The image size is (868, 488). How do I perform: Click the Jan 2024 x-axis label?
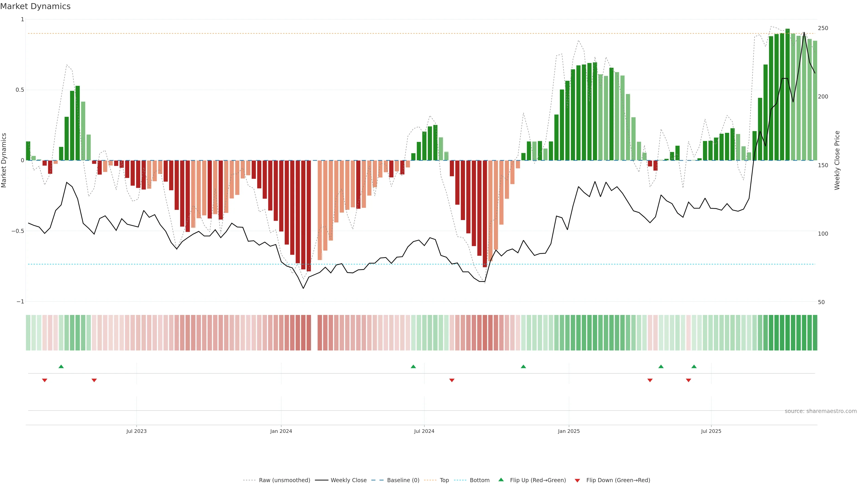click(x=281, y=431)
